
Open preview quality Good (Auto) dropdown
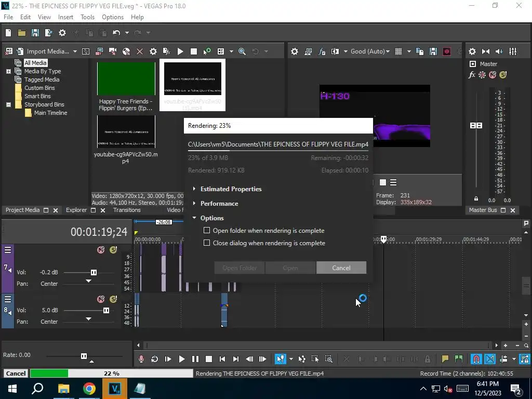370,51
